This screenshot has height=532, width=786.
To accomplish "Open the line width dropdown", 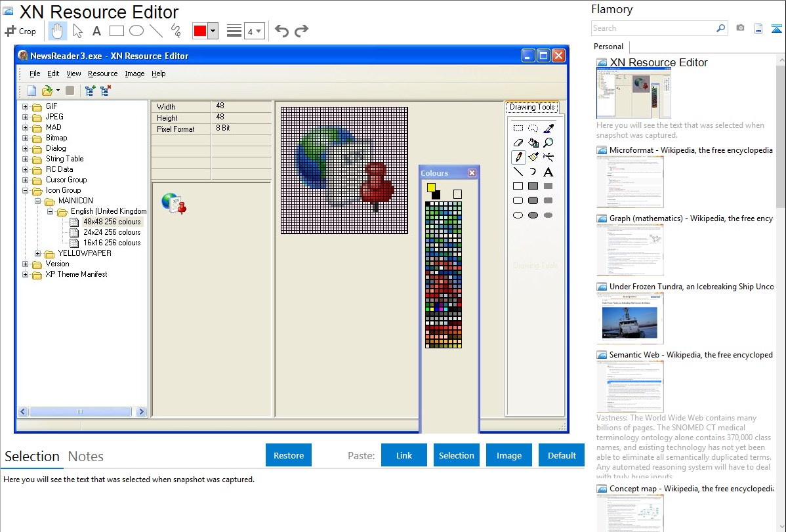I will pos(254,31).
